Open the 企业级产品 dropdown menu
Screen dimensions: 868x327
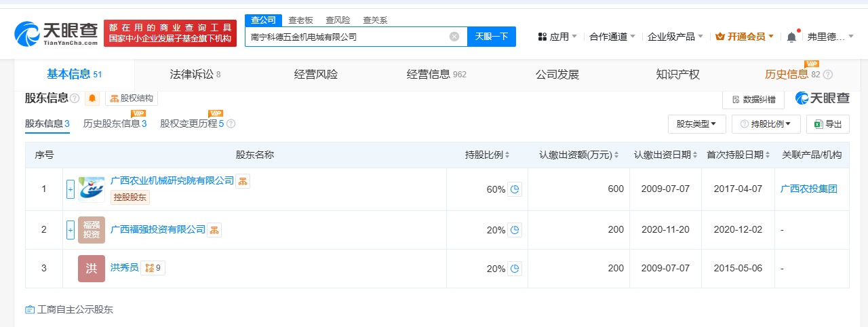pos(675,37)
